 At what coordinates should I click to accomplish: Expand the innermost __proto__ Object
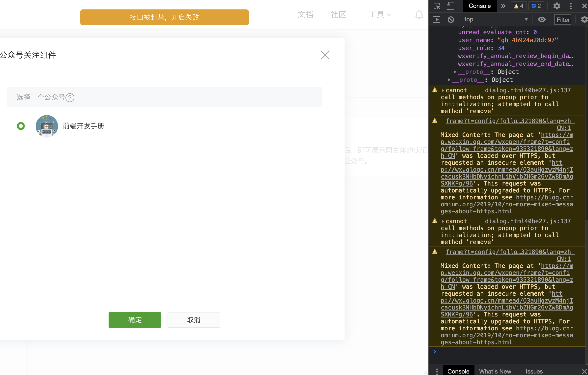click(455, 72)
